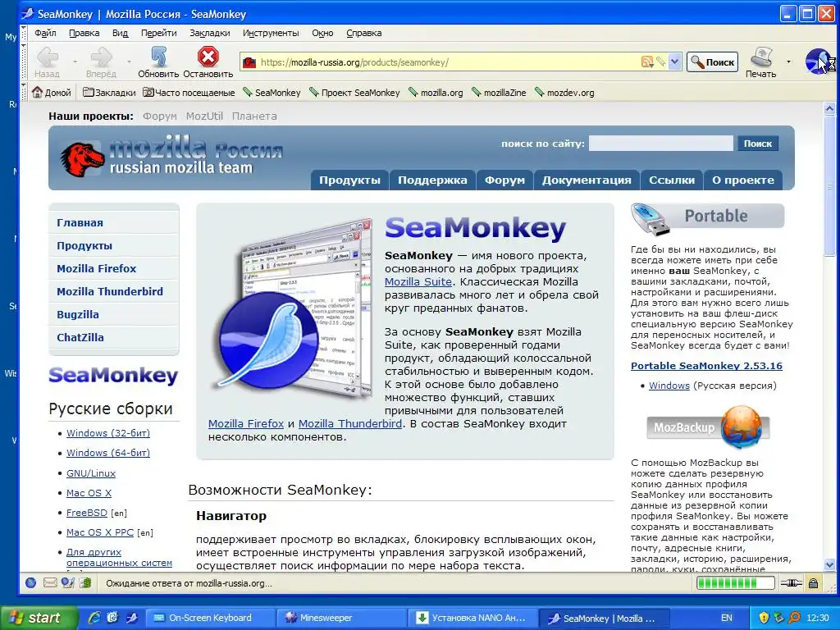The image size is (840, 630).
Task: Launch Outlook Express from Quick Launch
Action: pyautogui.click(x=112, y=618)
